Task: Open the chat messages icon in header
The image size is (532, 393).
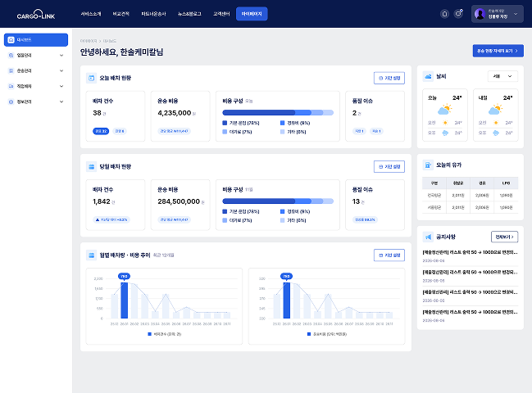Action: (459, 14)
